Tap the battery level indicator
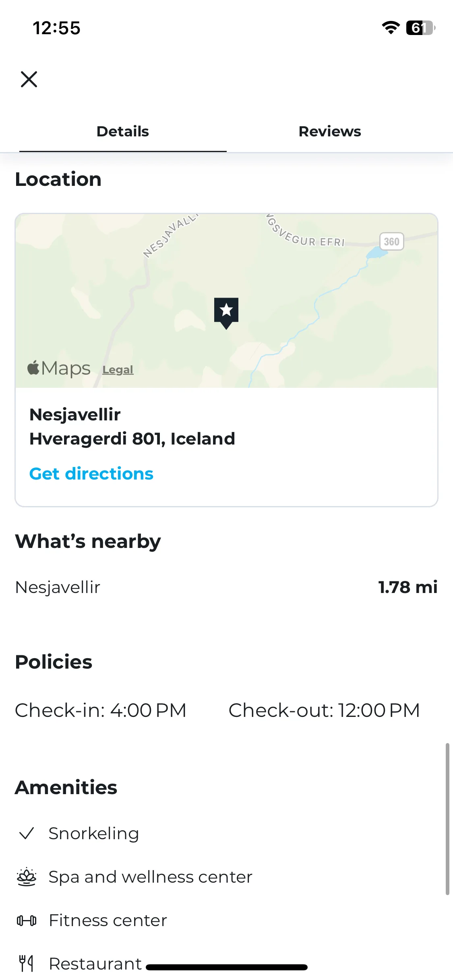 click(421, 28)
